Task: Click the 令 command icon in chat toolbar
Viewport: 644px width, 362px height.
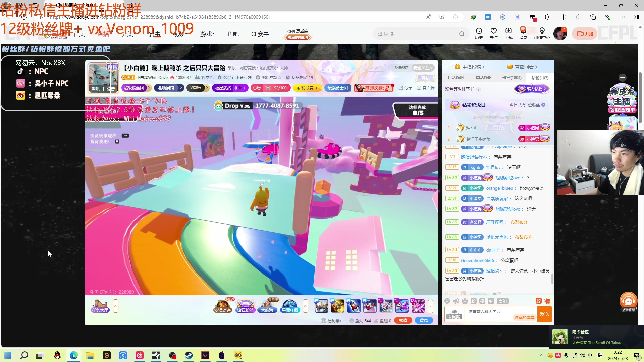Action: coord(491,301)
